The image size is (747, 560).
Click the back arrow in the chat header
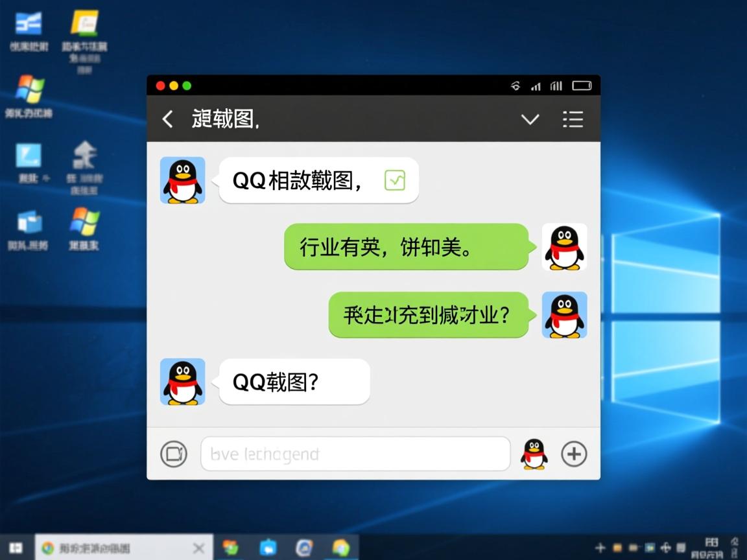pos(168,119)
